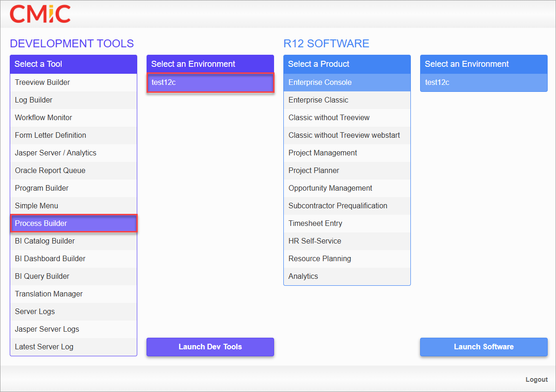Viewport: 556px width, 392px height.
Task: Choose Project Planner
Action: [x=347, y=171]
